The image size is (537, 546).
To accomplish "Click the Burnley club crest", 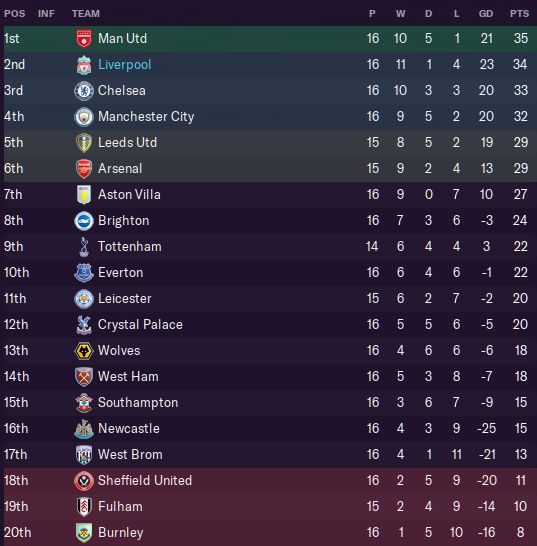I will coord(84,533).
